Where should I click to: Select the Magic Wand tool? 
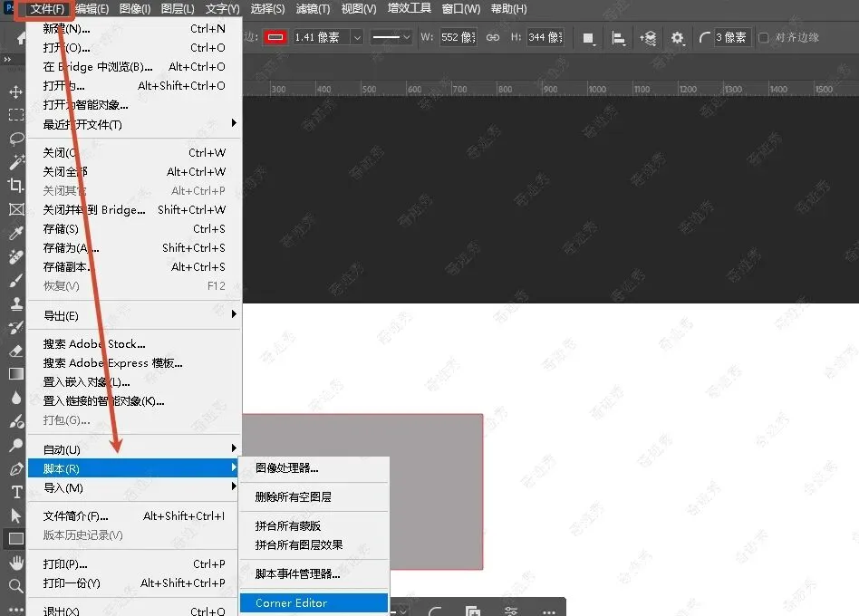click(x=16, y=161)
